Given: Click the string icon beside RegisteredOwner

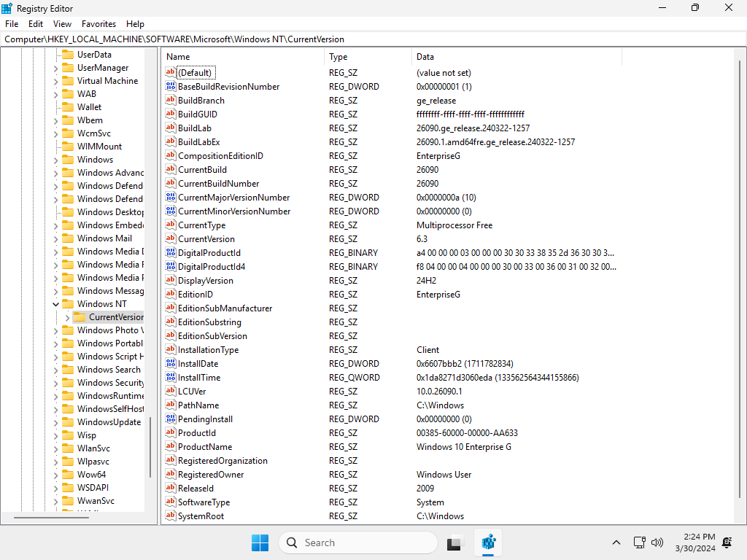Looking at the screenshot, I should (171, 474).
